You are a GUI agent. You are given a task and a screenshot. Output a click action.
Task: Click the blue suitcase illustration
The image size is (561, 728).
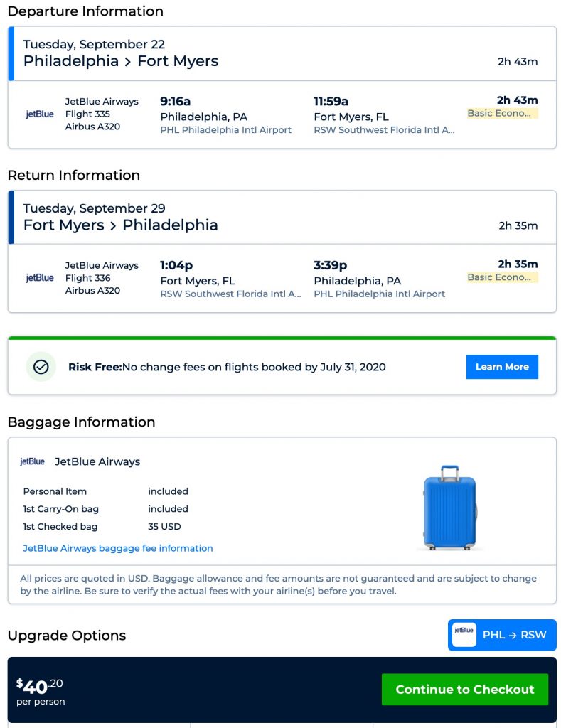click(449, 508)
